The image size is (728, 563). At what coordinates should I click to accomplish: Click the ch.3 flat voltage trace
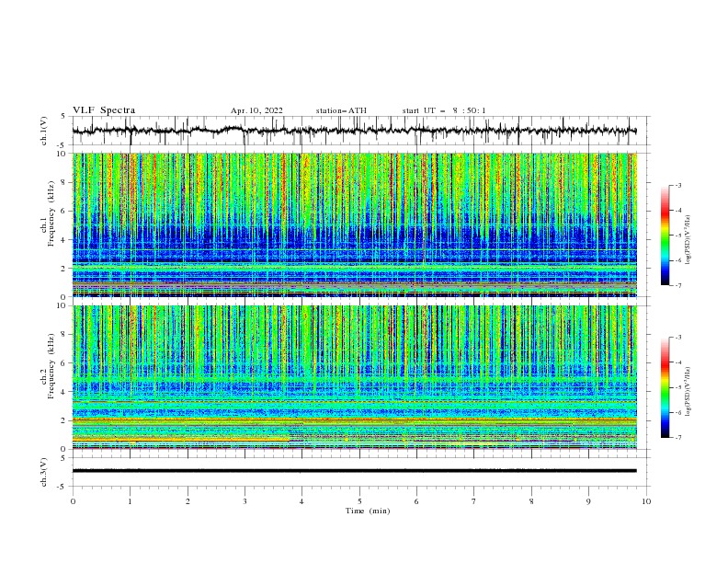click(x=355, y=471)
